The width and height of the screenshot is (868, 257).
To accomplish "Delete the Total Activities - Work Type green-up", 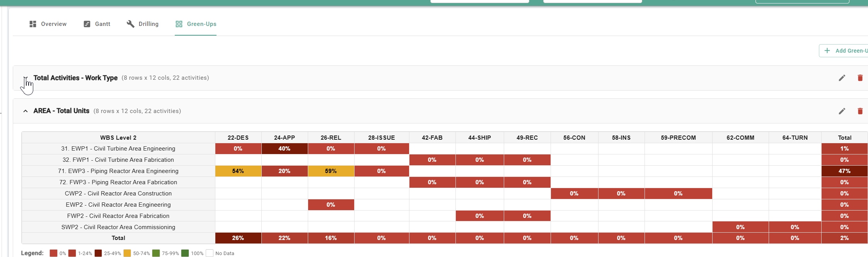I will 860,78.
